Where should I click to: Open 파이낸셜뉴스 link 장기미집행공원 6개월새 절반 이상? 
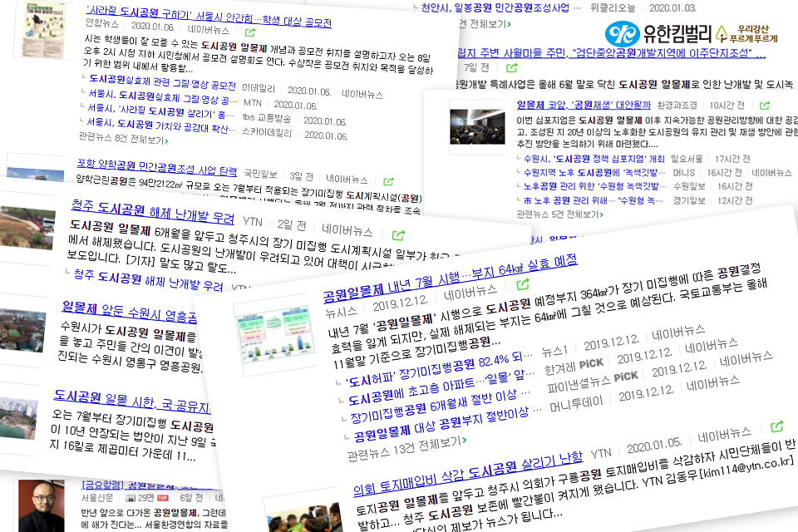[441, 406]
